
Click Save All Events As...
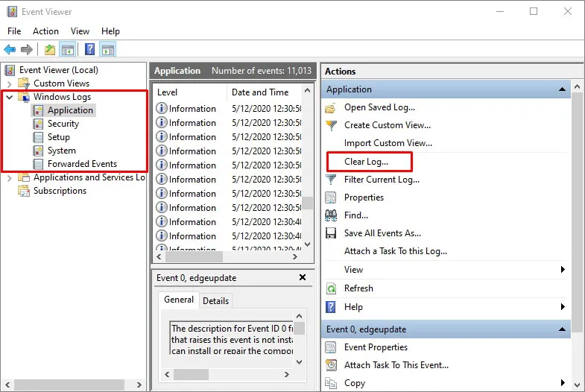pos(382,233)
